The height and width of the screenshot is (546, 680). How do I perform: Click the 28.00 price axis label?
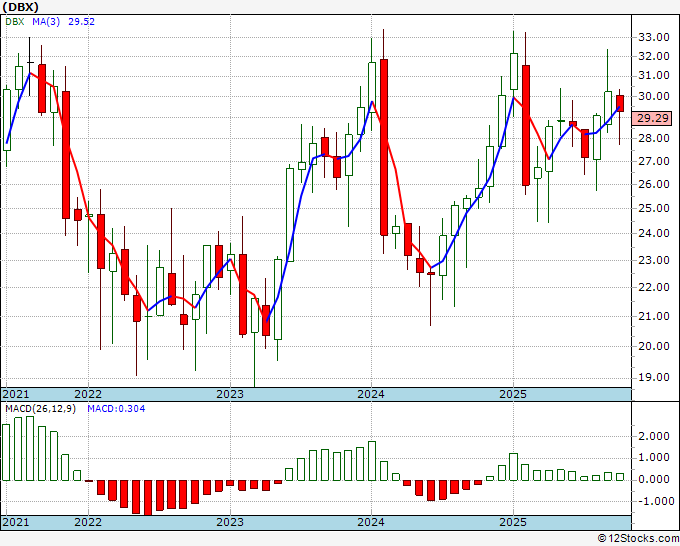click(x=654, y=139)
